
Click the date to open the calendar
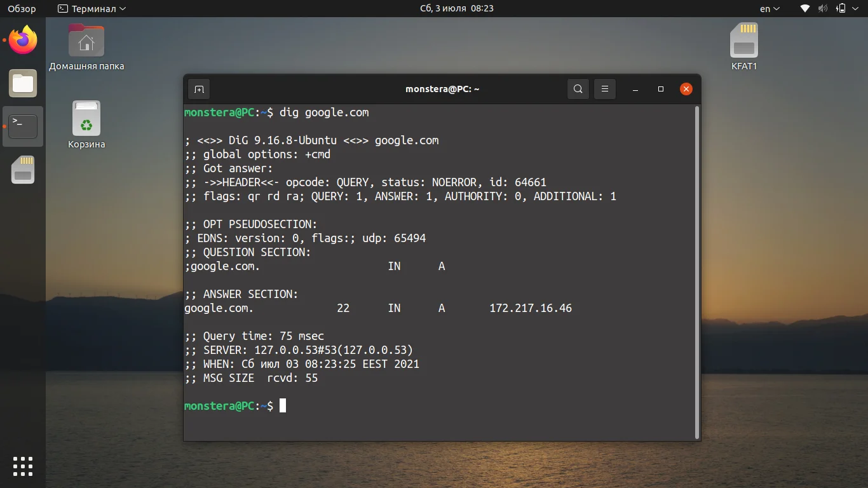pyautogui.click(x=457, y=8)
